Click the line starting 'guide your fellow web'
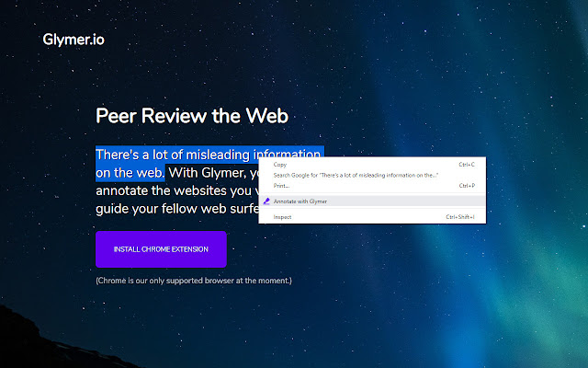The height and width of the screenshot is (368, 588). [177, 209]
